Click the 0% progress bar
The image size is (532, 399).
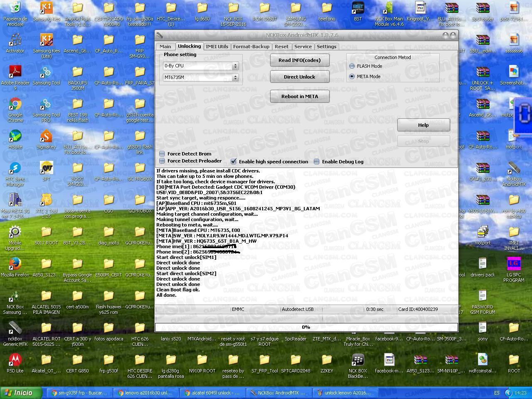pos(306,327)
